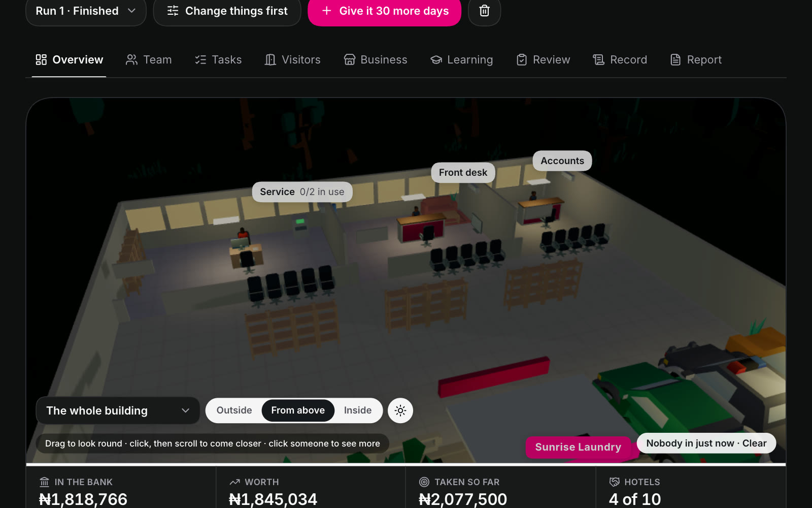Click the handshake icon beside Hotels
812x508 pixels.
(615, 482)
